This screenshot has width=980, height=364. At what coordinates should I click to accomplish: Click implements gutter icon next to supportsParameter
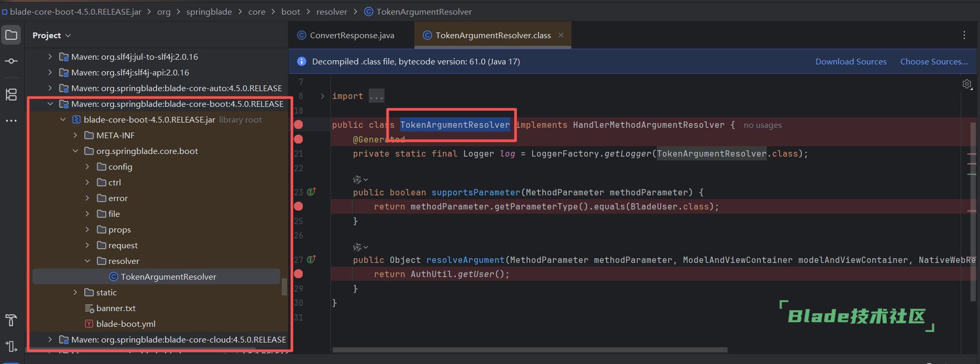coord(311,192)
